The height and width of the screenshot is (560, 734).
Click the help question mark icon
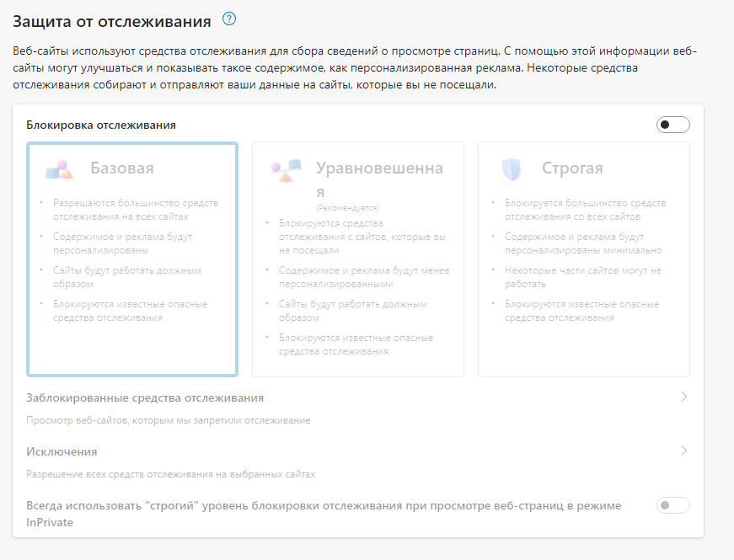click(x=229, y=19)
